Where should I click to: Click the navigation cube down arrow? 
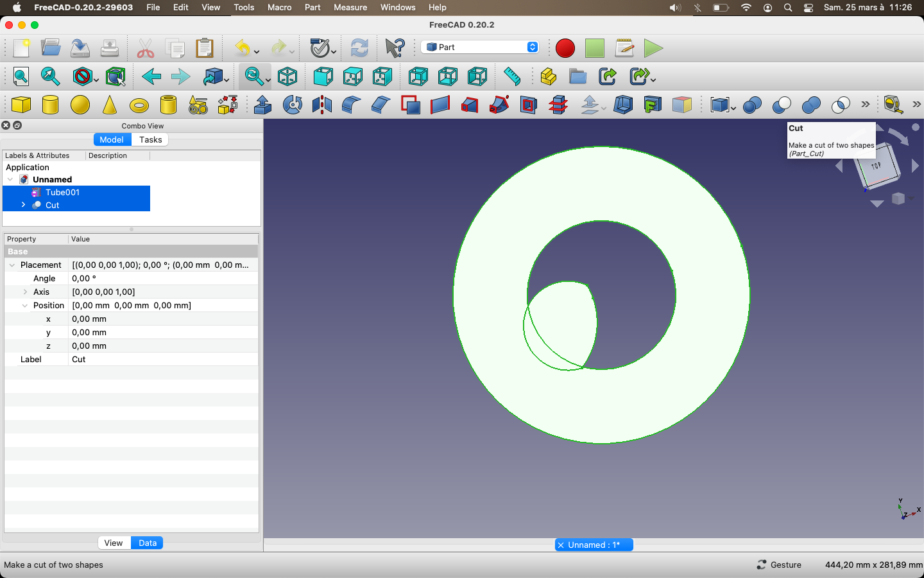point(877,204)
